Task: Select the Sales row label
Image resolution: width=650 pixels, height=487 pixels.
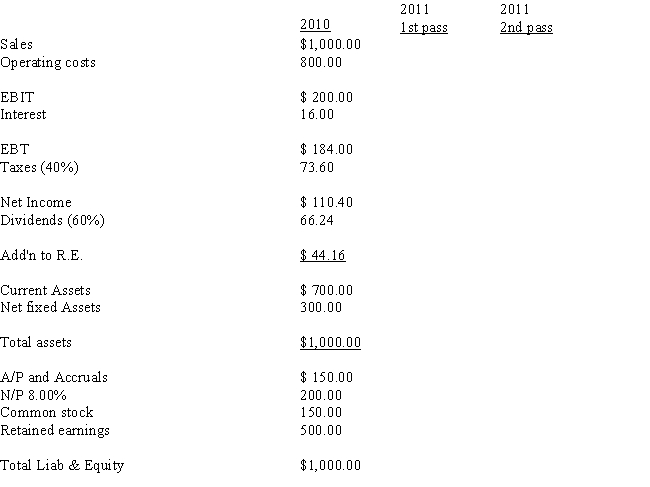Action: (17, 44)
